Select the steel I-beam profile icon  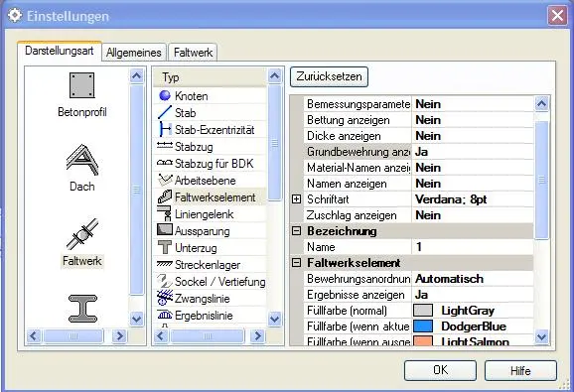pos(82,309)
